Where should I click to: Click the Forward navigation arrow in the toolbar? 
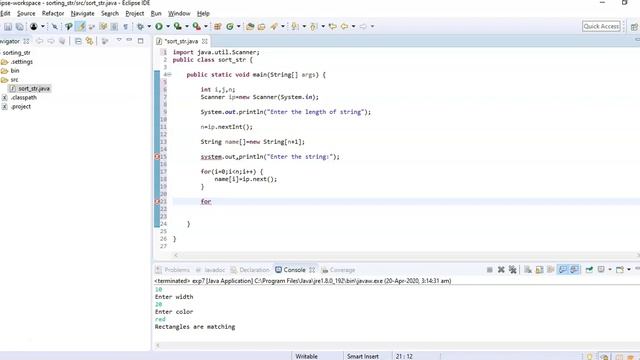click(x=363, y=27)
